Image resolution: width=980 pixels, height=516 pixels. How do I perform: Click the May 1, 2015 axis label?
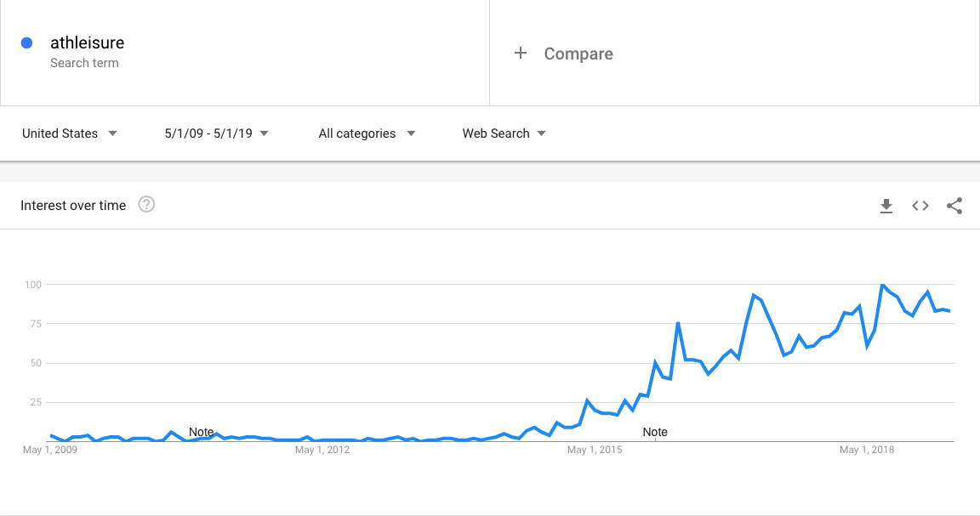coord(595,450)
